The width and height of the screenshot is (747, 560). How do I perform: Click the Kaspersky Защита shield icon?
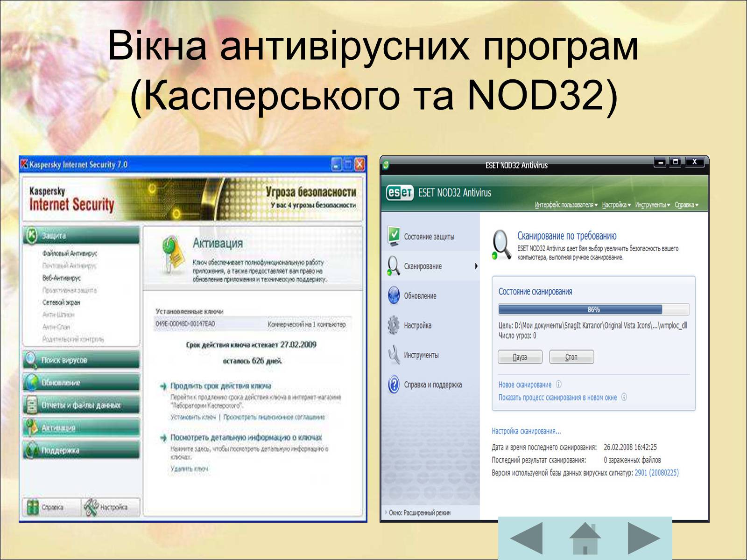point(31,236)
